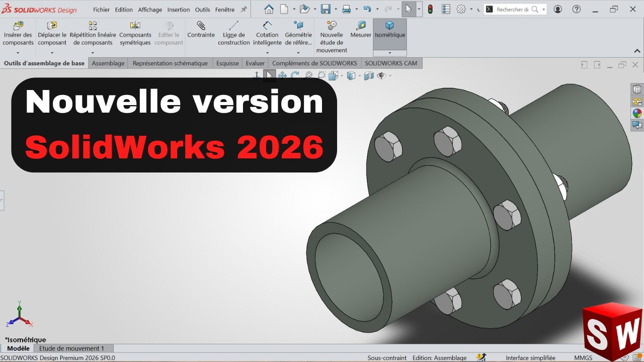Click the zoom to area magnifier icon

tap(321, 75)
